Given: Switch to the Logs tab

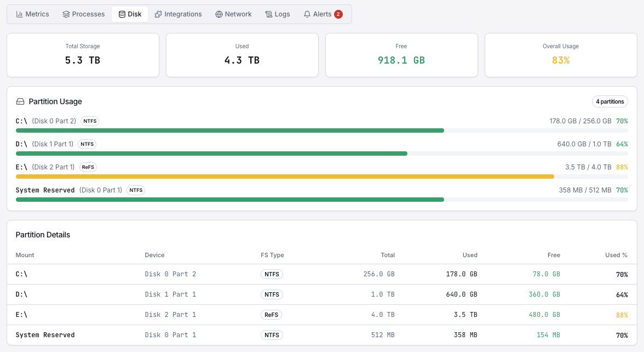Looking at the screenshot, I should point(278,14).
